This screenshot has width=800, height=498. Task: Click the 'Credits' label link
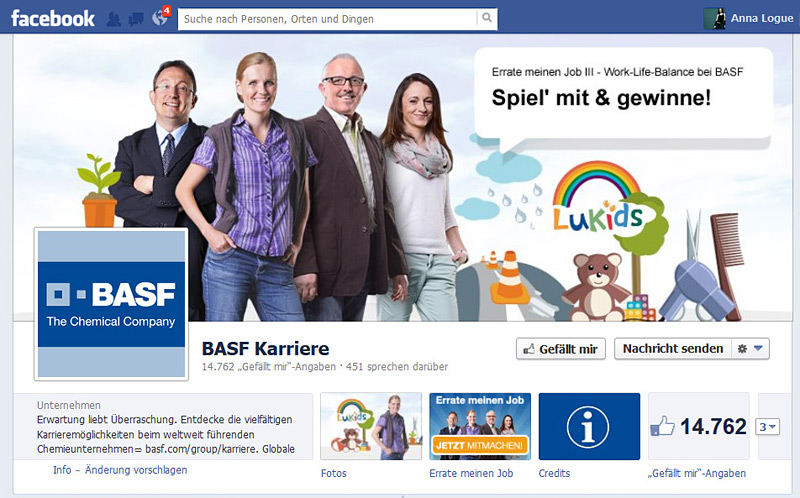(x=554, y=474)
